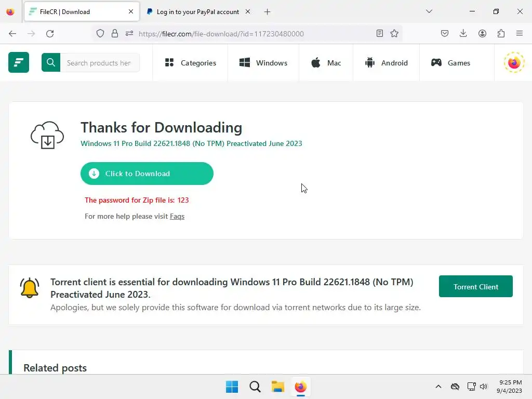Click the cloud sync-off tray icon
Image resolution: width=532 pixels, height=399 pixels.
click(455, 387)
